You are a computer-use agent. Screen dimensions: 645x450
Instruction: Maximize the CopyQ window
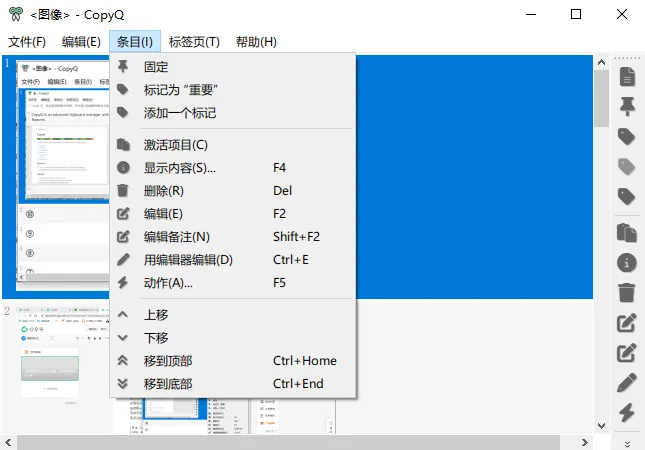pyautogui.click(x=576, y=14)
